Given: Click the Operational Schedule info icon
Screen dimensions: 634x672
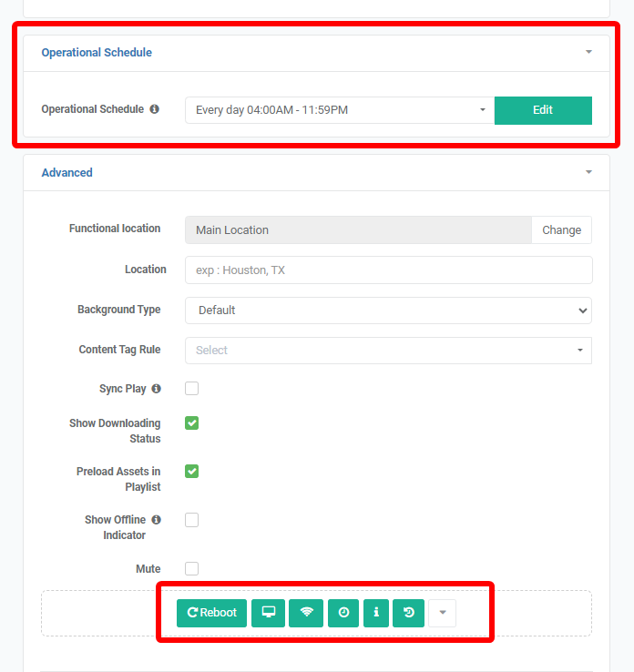Looking at the screenshot, I should (154, 109).
